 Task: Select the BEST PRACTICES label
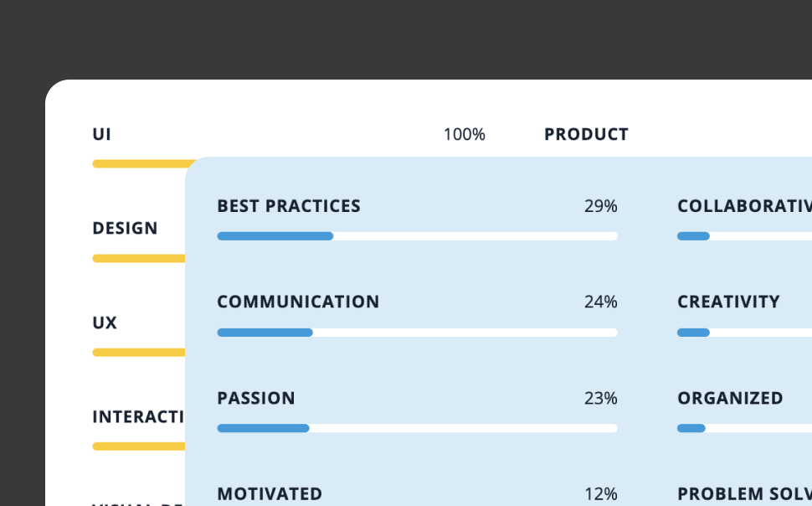(289, 206)
